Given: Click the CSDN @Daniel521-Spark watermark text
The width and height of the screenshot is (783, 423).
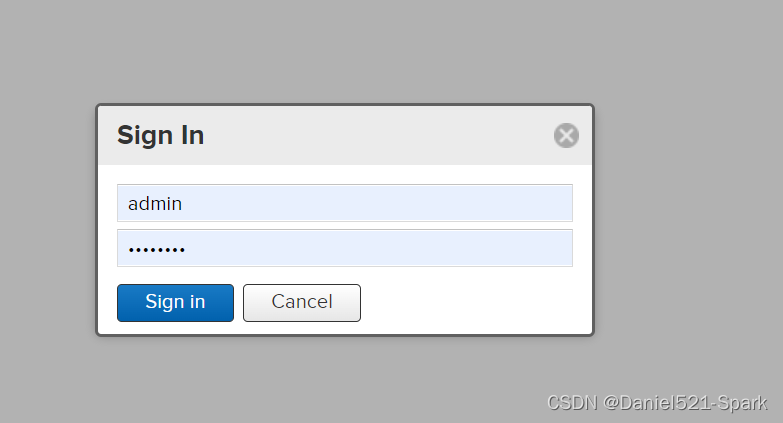Looking at the screenshot, I should click(x=657, y=403).
